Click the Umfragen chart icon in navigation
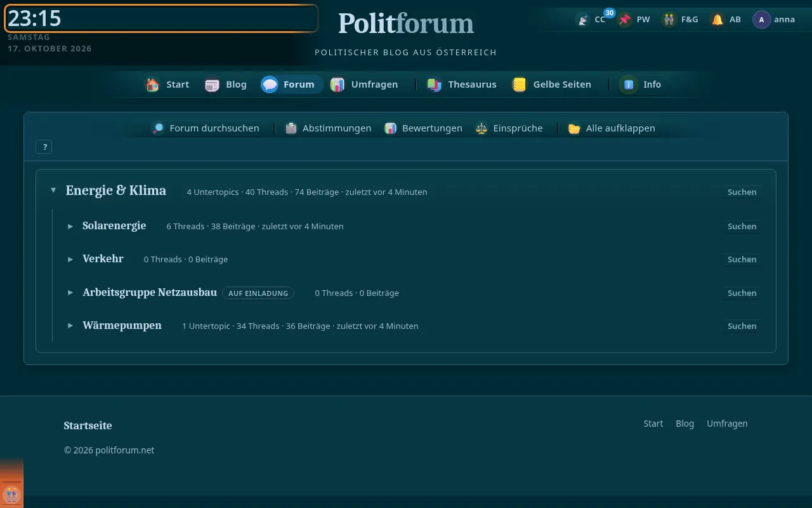This screenshot has width=812, height=508. point(337,84)
